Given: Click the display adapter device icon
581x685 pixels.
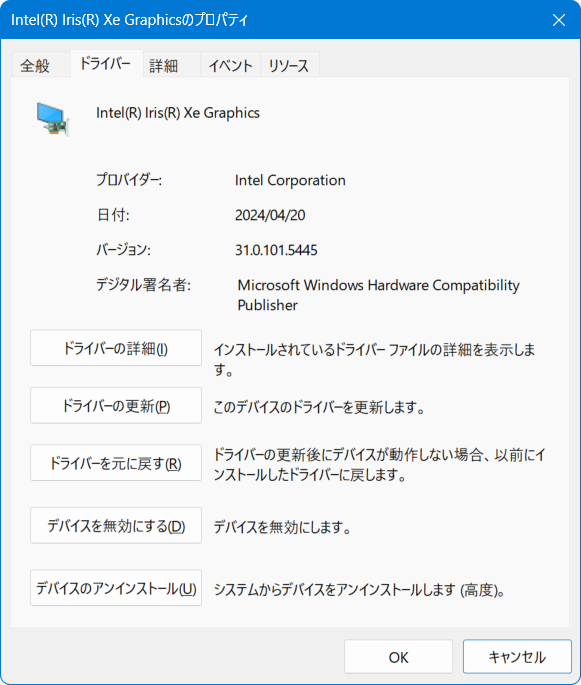Looking at the screenshot, I should click(53, 119).
